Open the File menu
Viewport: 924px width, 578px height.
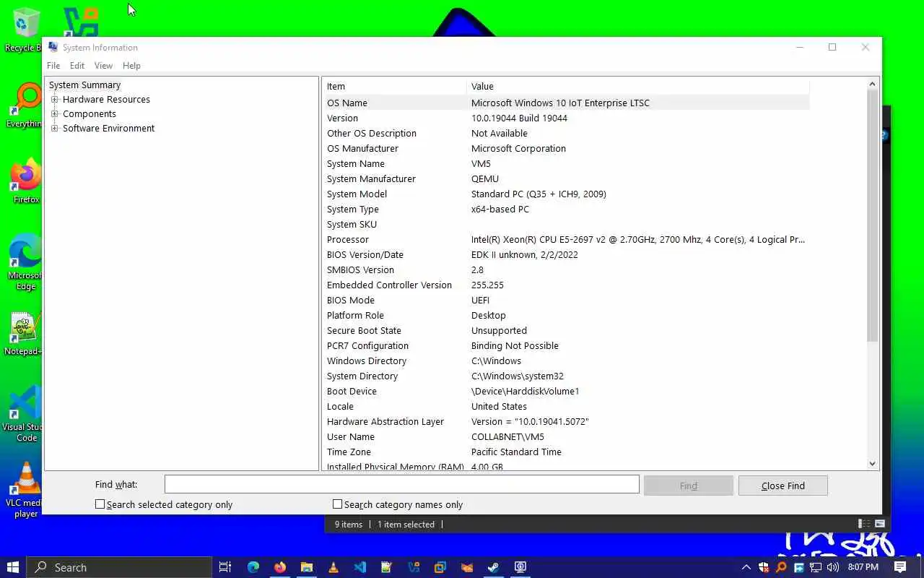[x=53, y=66]
